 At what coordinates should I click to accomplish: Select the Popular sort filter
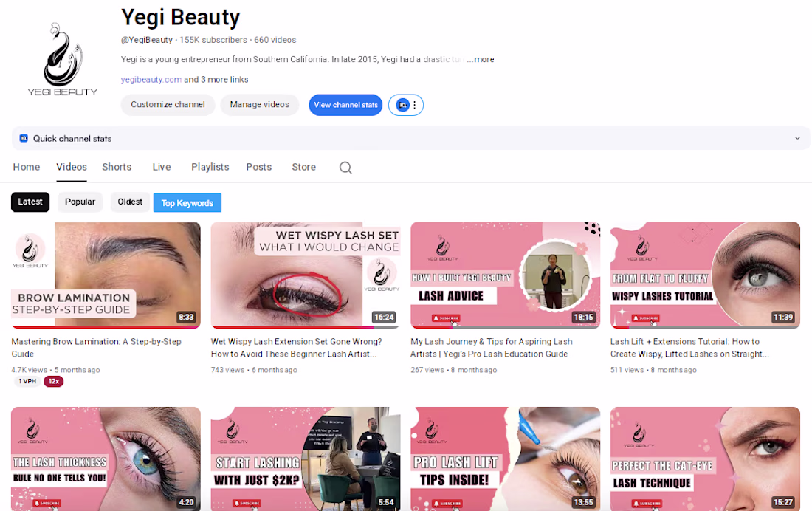(x=80, y=202)
